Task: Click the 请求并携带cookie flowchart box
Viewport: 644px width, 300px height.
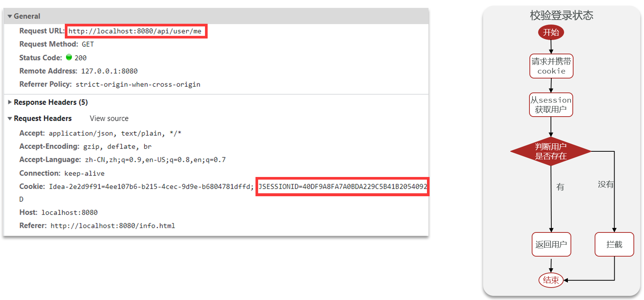Action: 551,66
